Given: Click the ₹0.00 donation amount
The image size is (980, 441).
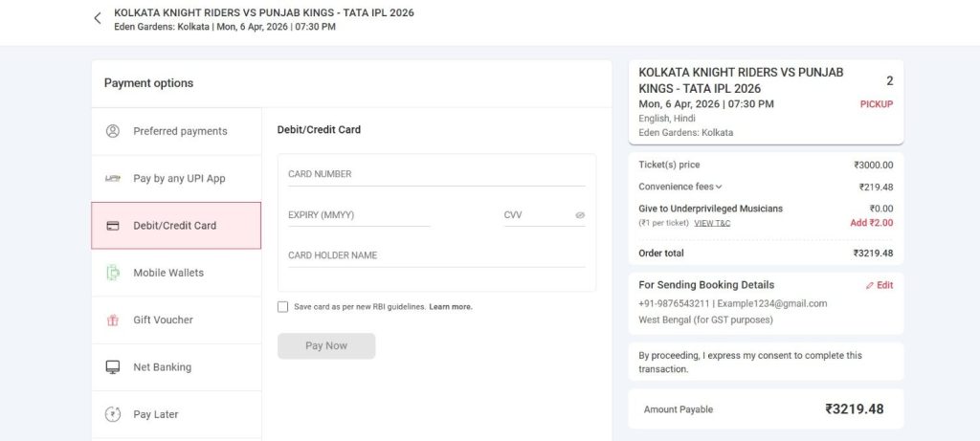Looking at the screenshot, I should coord(881,209).
